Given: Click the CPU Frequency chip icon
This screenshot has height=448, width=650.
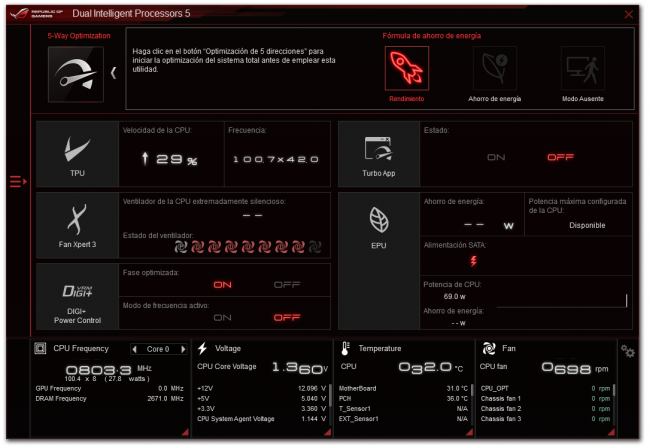Looking at the screenshot, I should click(40, 348).
